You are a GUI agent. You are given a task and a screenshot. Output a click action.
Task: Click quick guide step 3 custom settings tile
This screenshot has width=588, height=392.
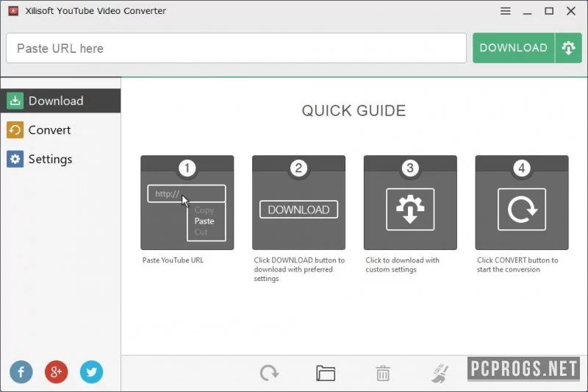pos(410,202)
